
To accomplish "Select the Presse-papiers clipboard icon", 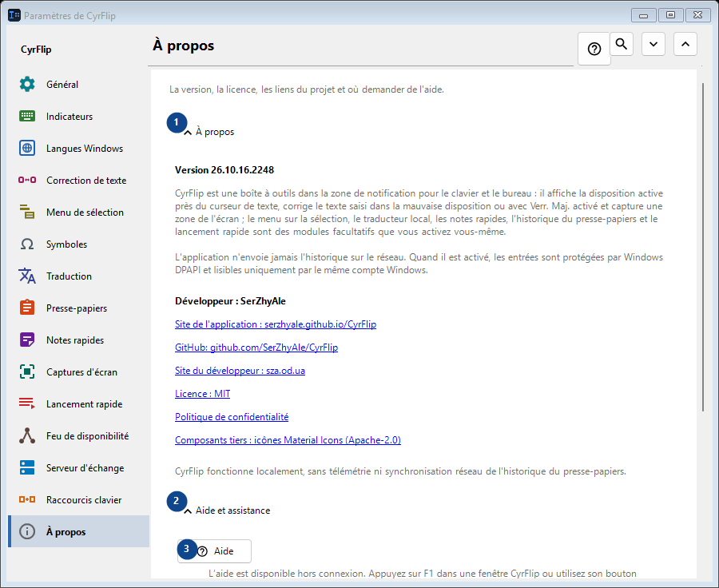I will click(27, 308).
